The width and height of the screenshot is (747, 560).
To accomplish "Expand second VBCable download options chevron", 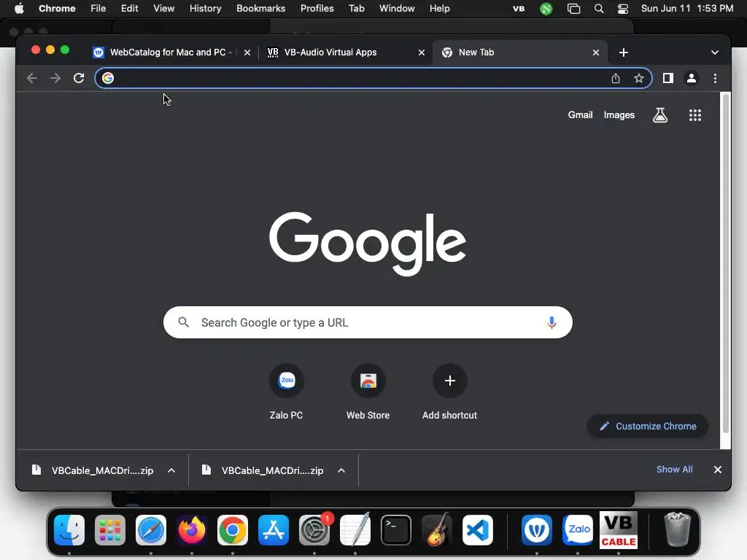I will [x=341, y=470].
